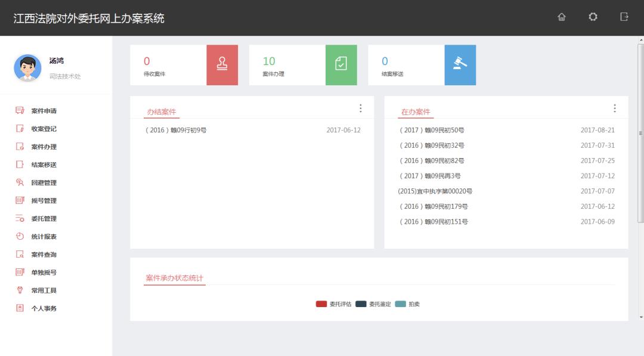Click the logout icon in header
Image resolution: width=644 pixels, height=356 pixels.
[624, 17]
